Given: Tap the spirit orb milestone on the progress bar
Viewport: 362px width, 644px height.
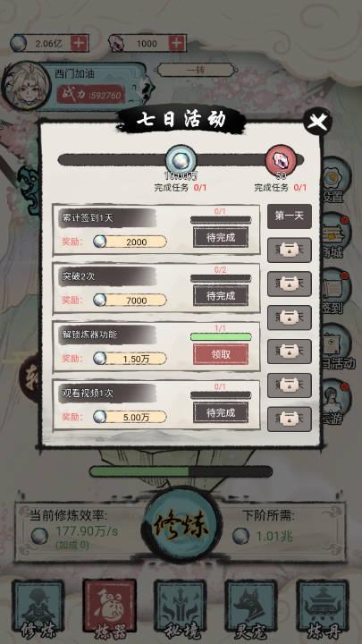Looking at the screenshot, I should [181, 160].
